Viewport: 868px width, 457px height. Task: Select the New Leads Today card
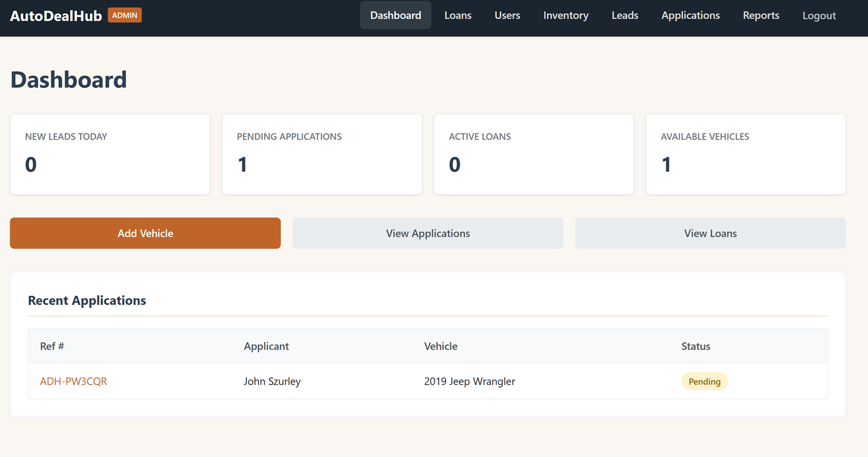click(x=110, y=154)
